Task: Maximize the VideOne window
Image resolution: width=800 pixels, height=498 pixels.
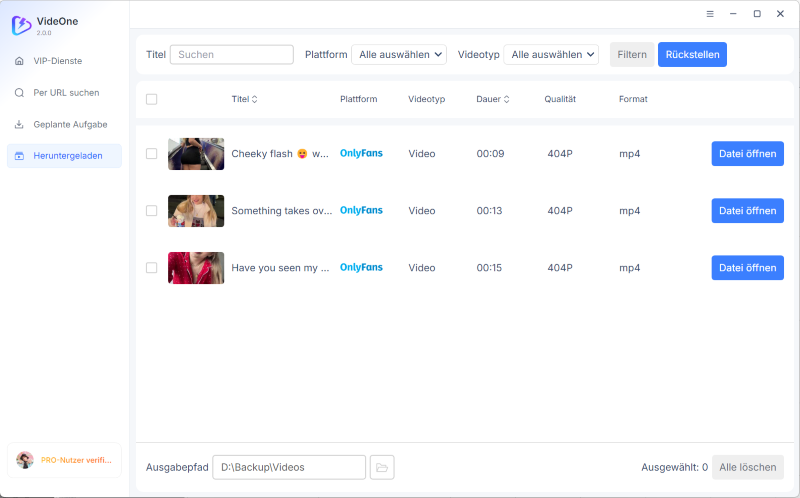Action: (757, 14)
